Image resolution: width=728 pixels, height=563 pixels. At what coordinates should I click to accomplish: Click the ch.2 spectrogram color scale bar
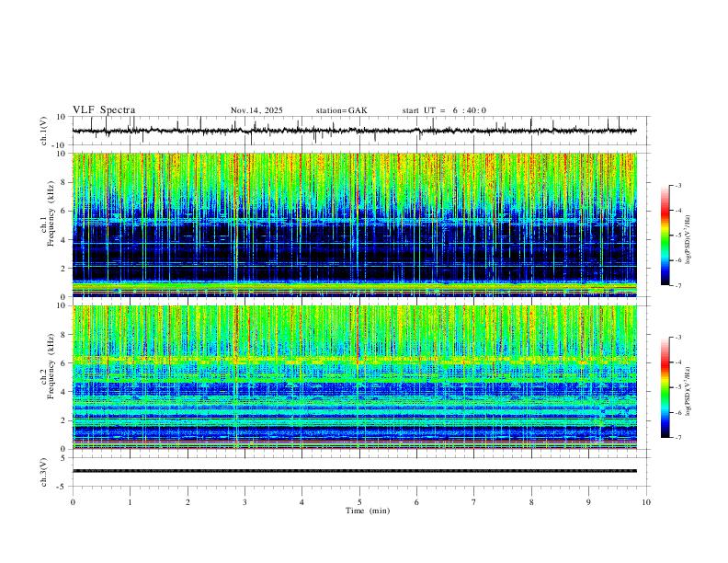(665, 387)
